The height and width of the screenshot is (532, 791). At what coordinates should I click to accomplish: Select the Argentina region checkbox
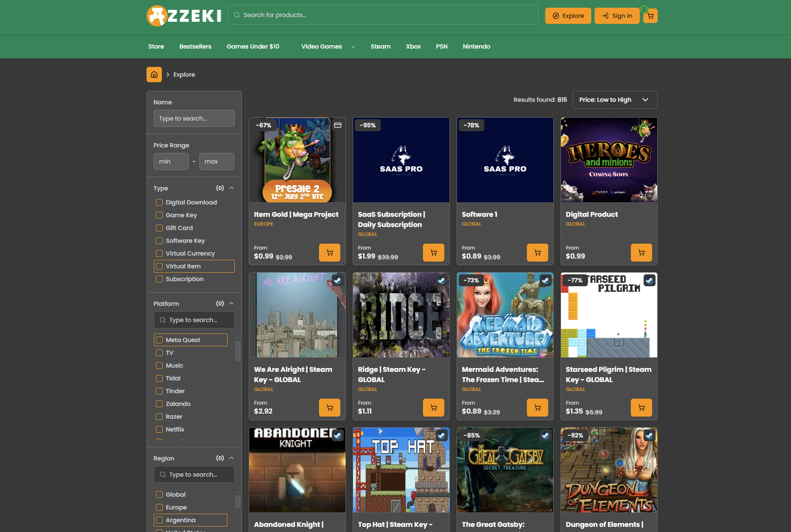tap(159, 520)
